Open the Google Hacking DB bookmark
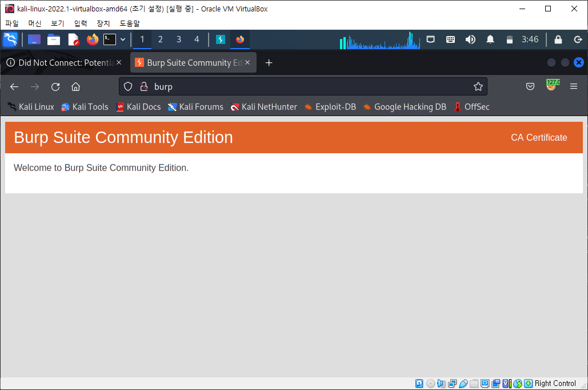This screenshot has height=390, width=588. pos(405,107)
